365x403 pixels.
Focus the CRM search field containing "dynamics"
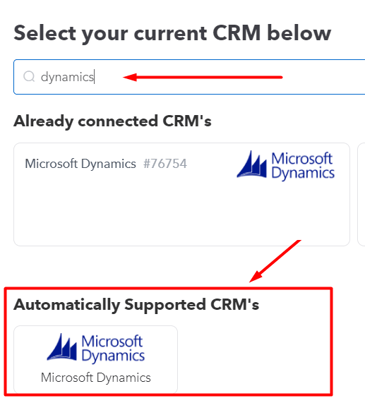click(189, 77)
